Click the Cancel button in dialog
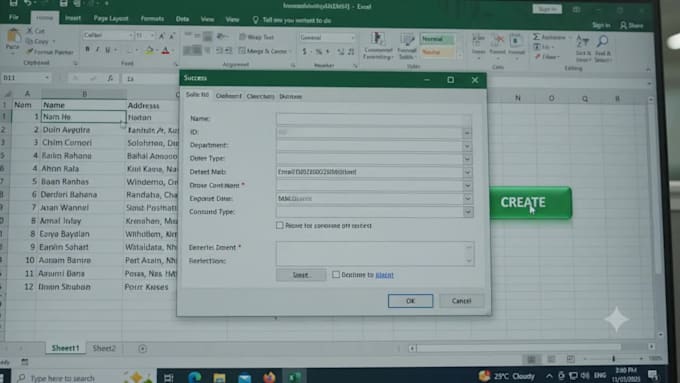Image resolution: width=680 pixels, height=383 pixels. point(461,301)
